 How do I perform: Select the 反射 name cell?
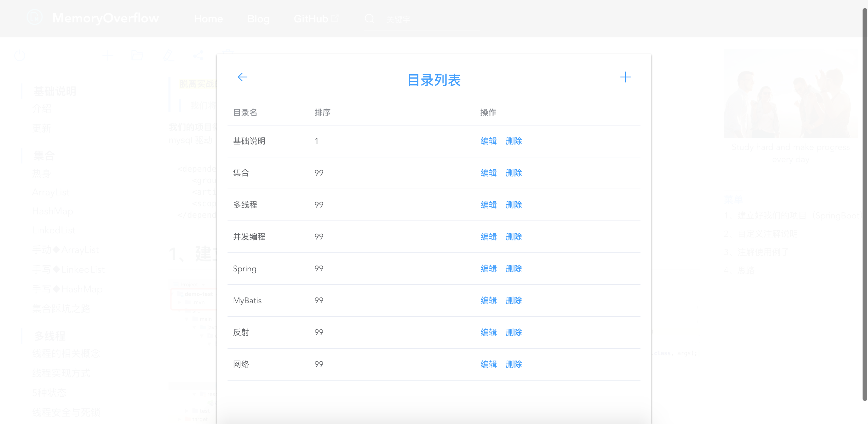tap(241, 332)
